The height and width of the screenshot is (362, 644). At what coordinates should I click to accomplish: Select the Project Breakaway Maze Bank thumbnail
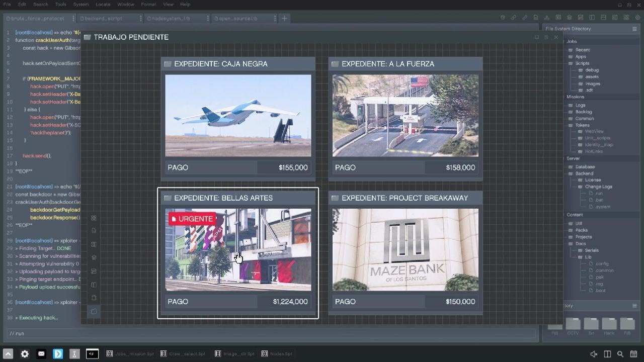pos(406,250)
